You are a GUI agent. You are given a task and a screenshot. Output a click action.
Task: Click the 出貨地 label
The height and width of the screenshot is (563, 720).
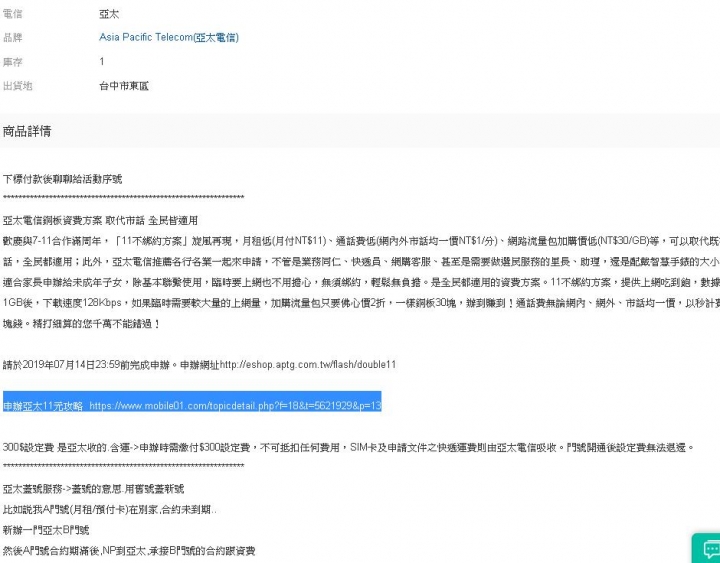pos(17,85)
